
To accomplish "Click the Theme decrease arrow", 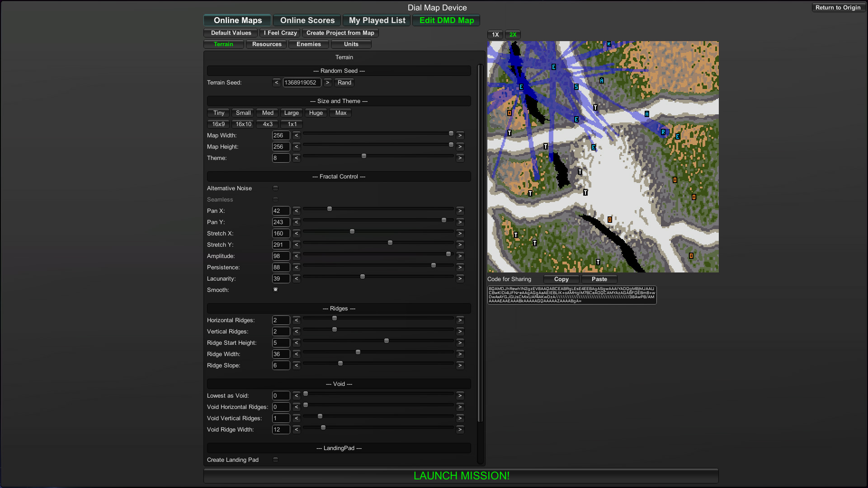I will (x=297, y=158).
